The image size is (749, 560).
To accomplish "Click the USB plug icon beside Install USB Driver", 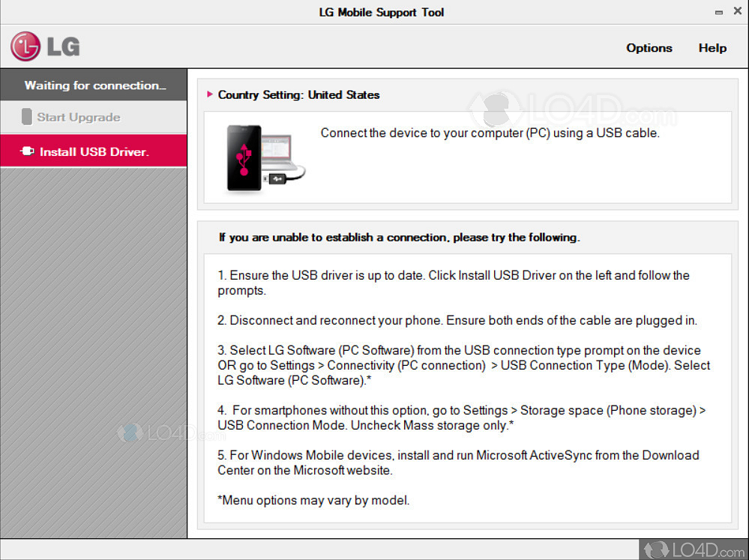I will pyautogui.click(x=27, y=151).
